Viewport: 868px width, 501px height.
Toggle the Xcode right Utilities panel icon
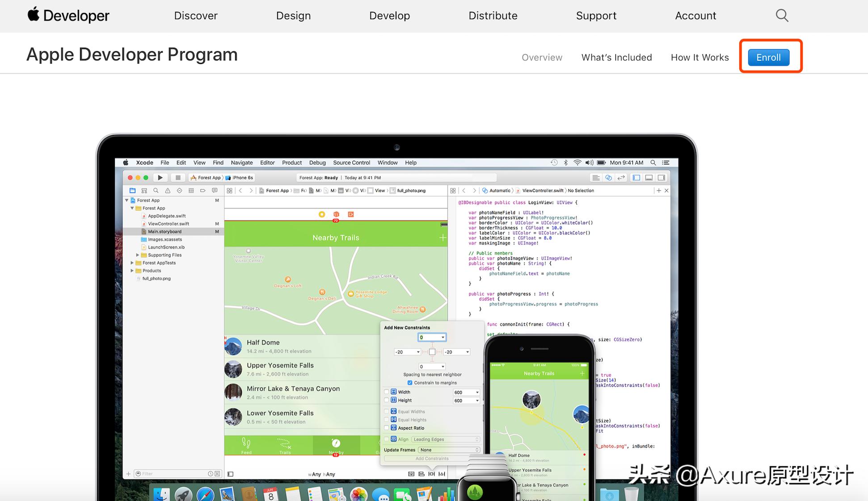pyautogui.click(x=662, y=178)
